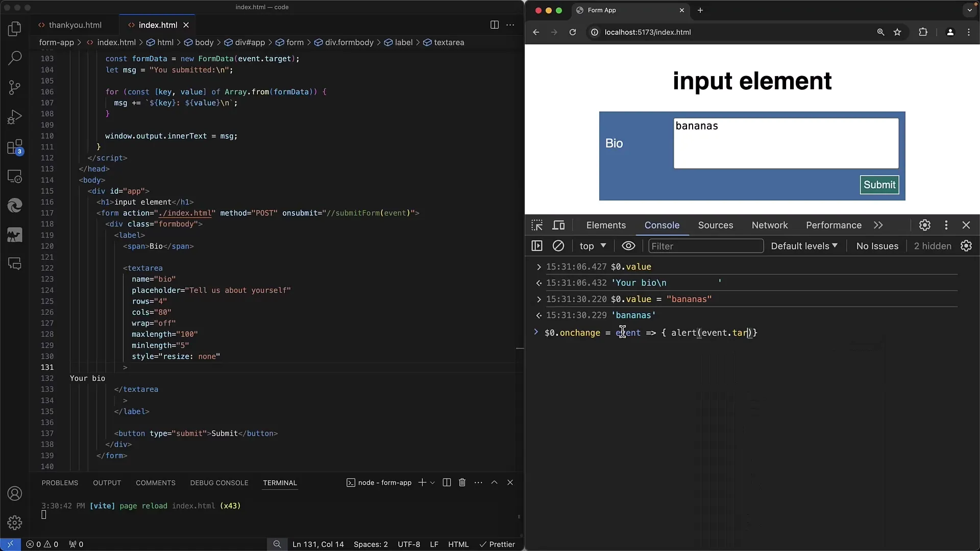
Task: Switch to the Sources DevTools tab
Action: (x=716, y=225)
